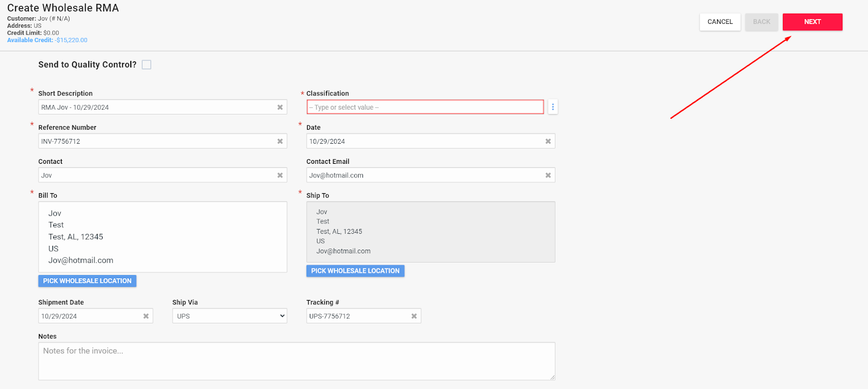Edit the Bill To address box
The height and width of the screenshot is (389, 868).
coord(162,237)
